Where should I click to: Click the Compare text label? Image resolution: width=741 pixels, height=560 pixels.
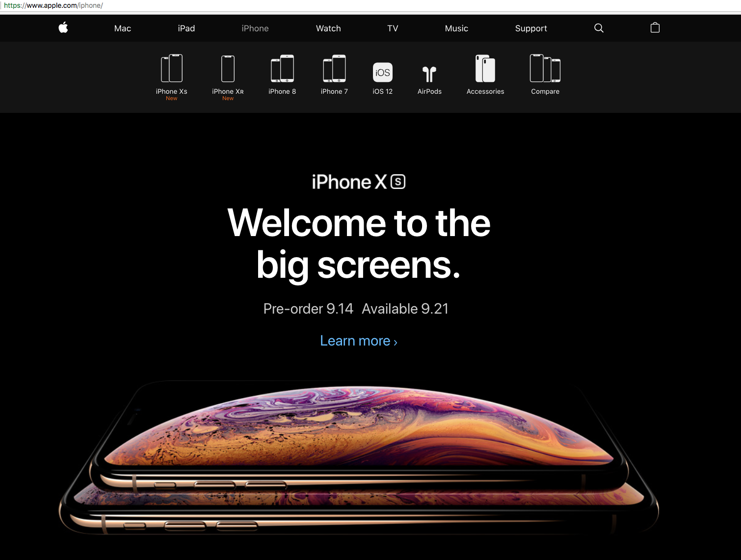coord(545,91)
